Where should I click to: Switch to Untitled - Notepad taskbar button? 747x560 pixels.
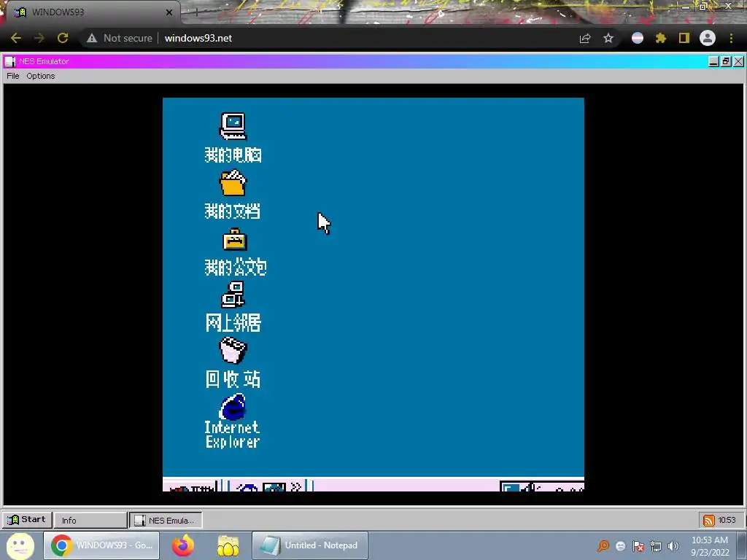pos(309,545)
